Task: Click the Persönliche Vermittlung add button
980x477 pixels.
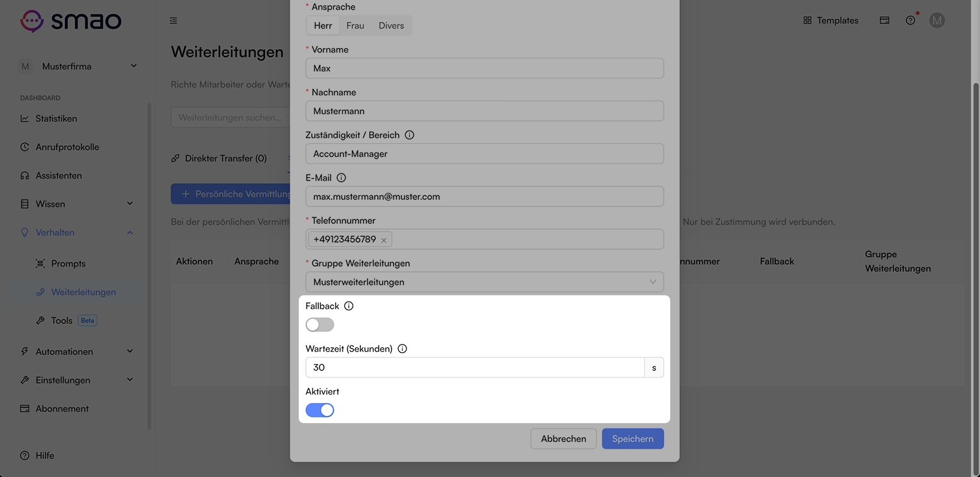Action: (x=230, y=194)
